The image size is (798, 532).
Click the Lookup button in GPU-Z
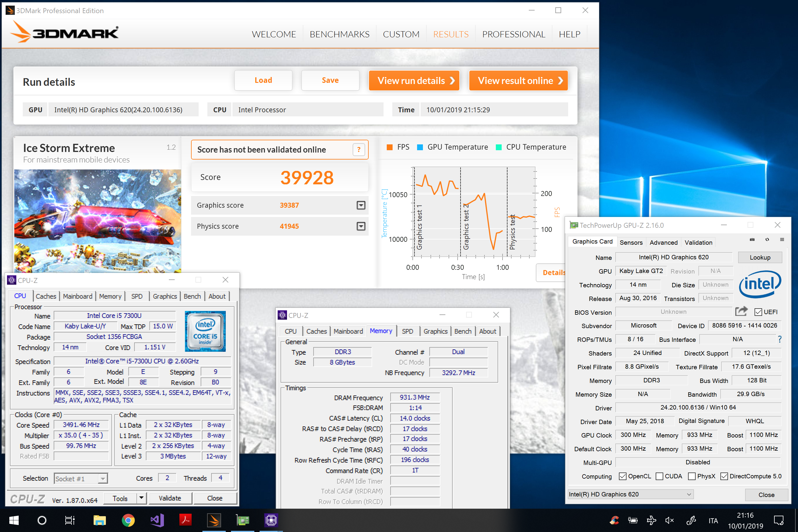760,257
